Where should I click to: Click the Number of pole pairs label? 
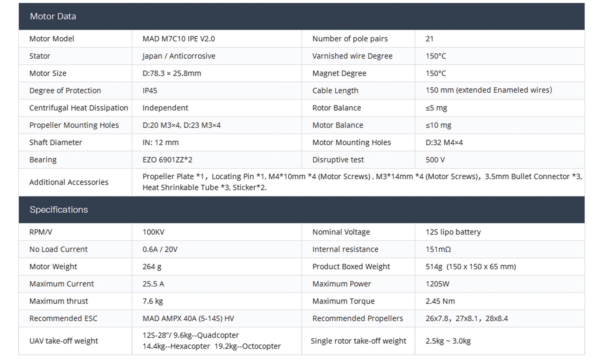350,39
